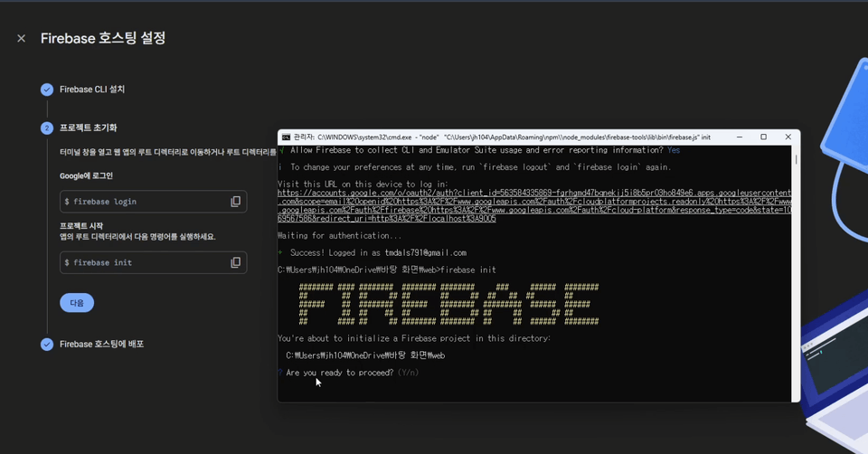Open the Google OAuth login URL in terminal

(534, 205)
